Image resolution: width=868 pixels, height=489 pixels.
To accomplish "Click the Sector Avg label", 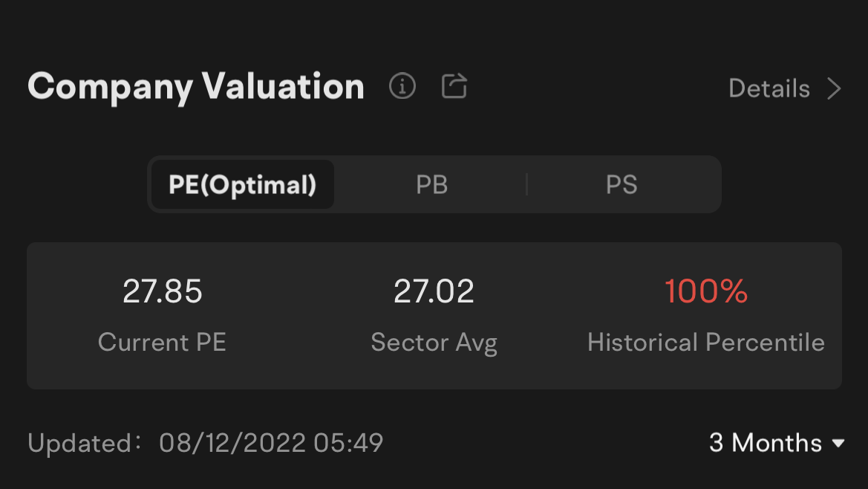I will [434, 343].
